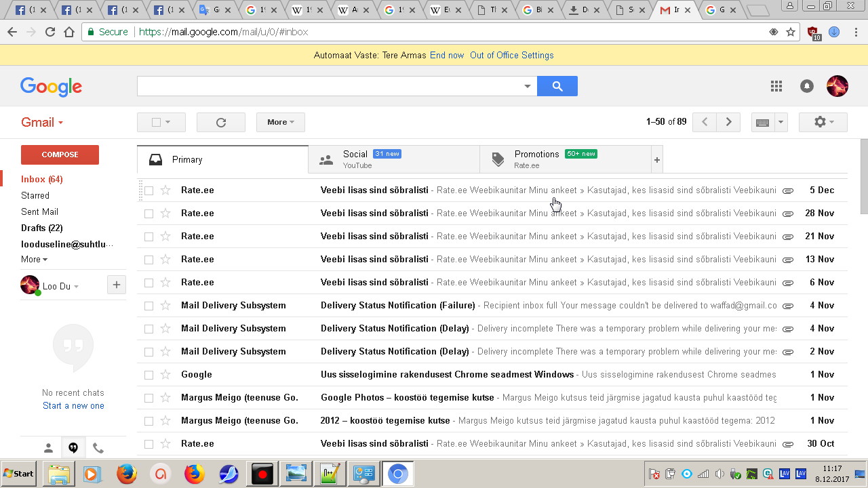Go to newer messages page

[705, 122]
